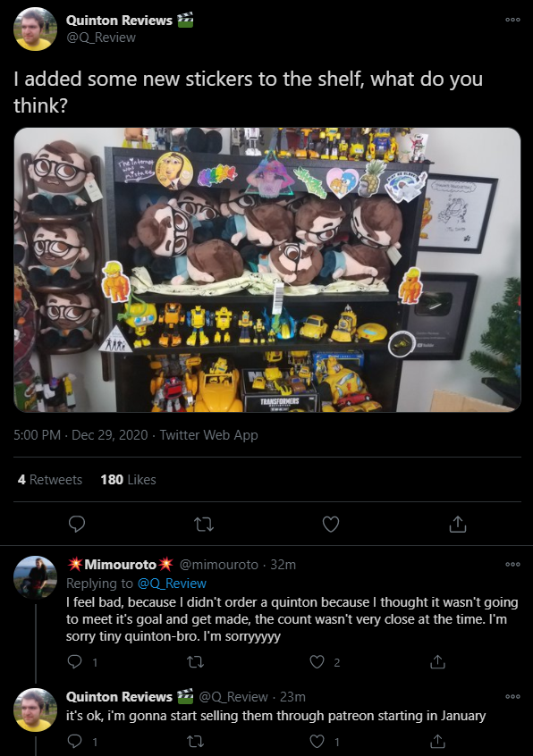
Task: Open the @Q_Review mention link
Action: pyautogui.click(x=172, y=584)
